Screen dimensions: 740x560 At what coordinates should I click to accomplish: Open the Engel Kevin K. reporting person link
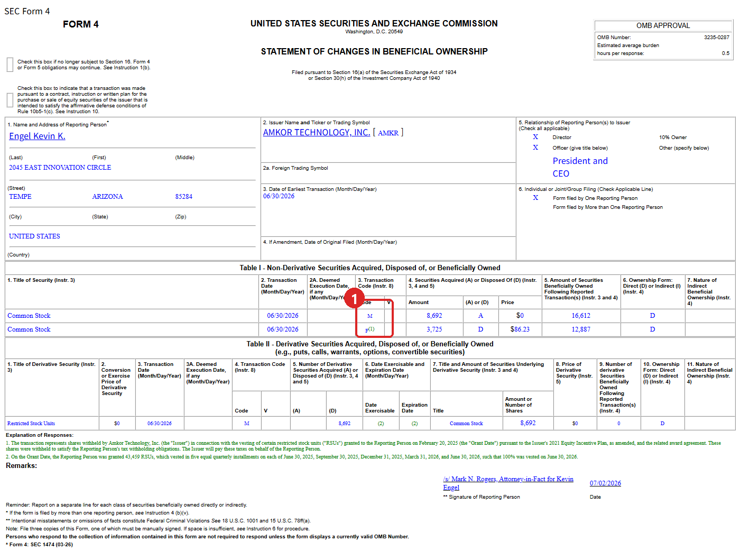tap(37, 136)
